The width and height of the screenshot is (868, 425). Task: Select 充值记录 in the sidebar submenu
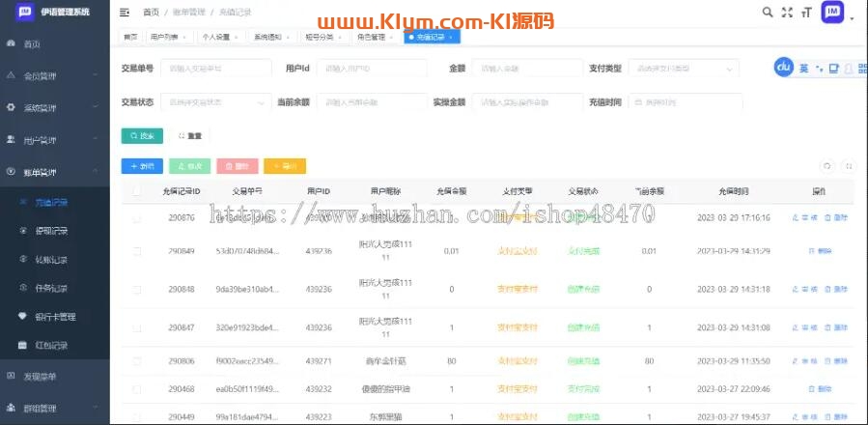click(51, 202)
